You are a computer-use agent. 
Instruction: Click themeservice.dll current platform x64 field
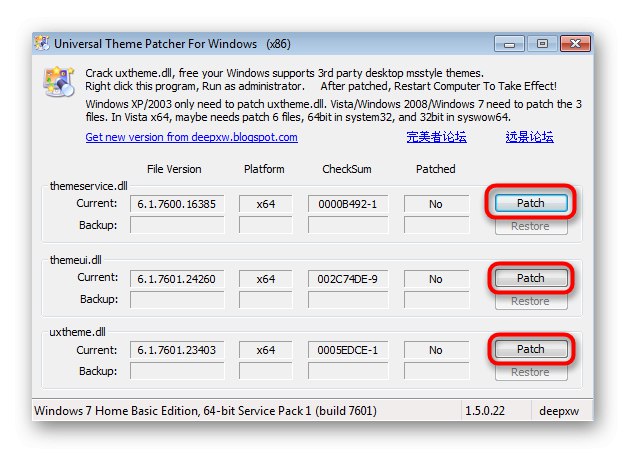point(265,204)
